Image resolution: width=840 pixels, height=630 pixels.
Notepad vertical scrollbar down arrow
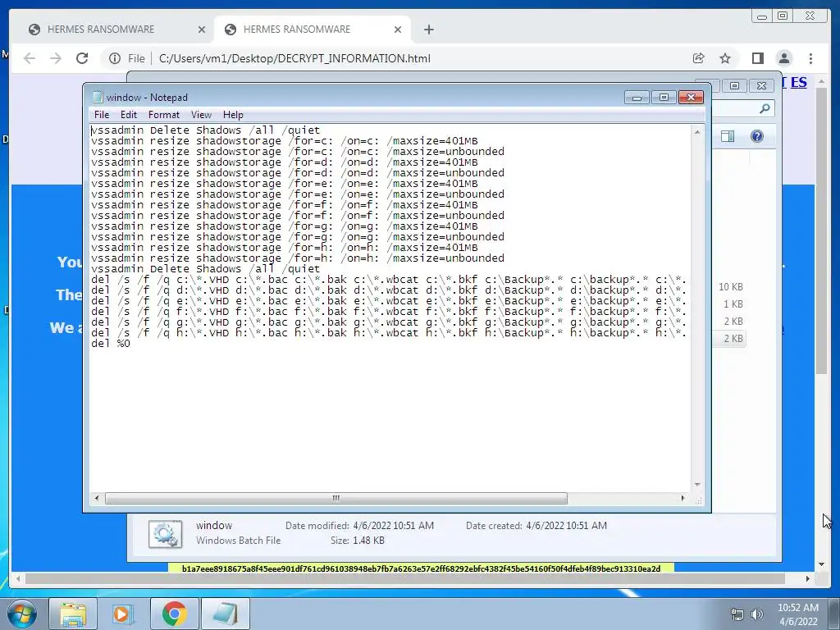tap(697, 484)
